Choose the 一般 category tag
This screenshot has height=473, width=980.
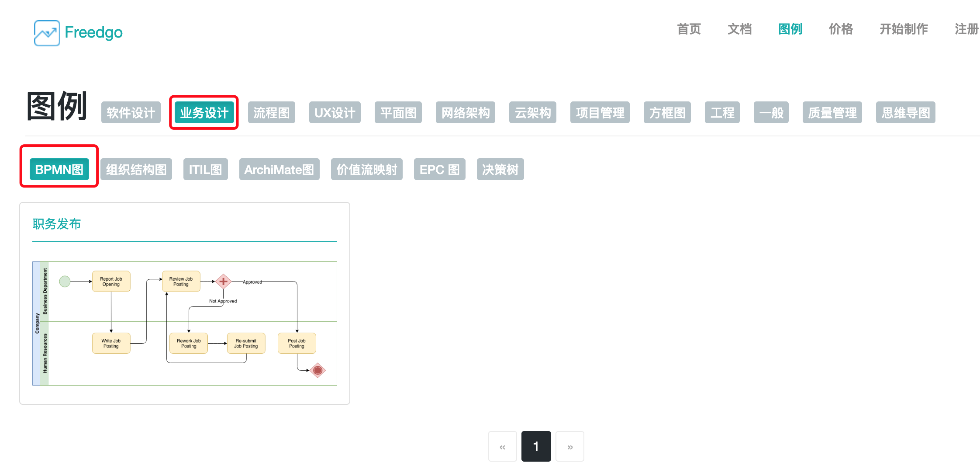771,113
